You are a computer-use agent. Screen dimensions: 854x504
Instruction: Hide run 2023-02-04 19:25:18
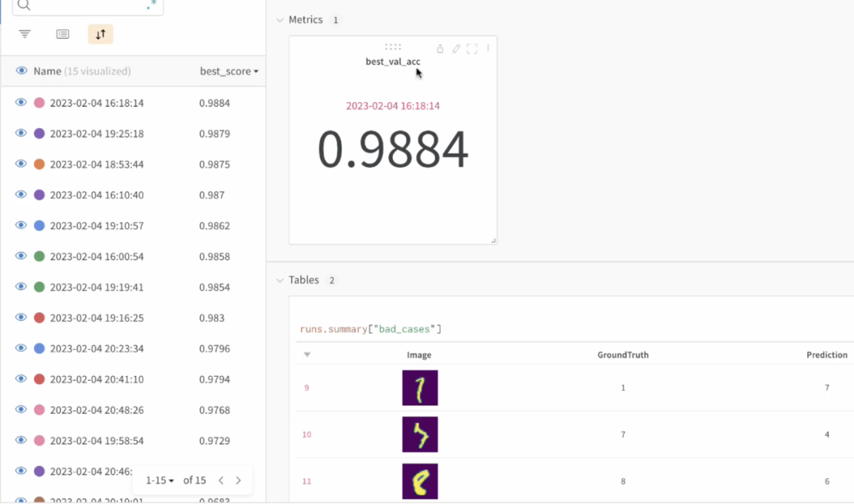(21, 133)
